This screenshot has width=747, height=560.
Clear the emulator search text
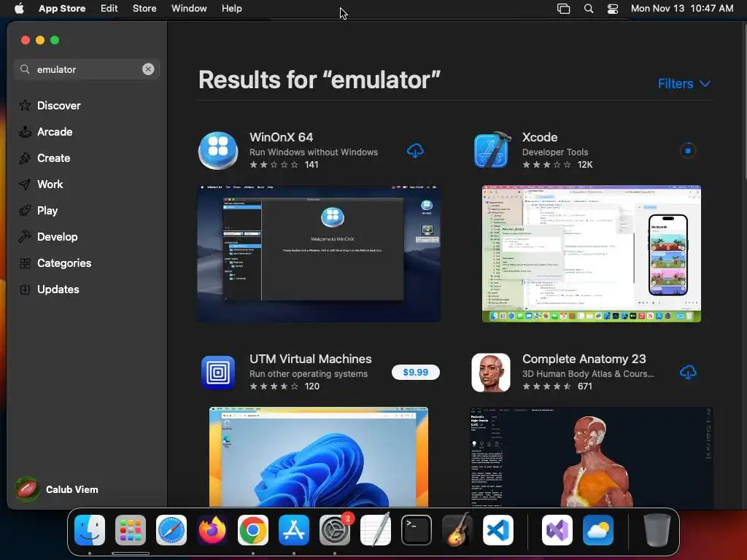[148, 69]
